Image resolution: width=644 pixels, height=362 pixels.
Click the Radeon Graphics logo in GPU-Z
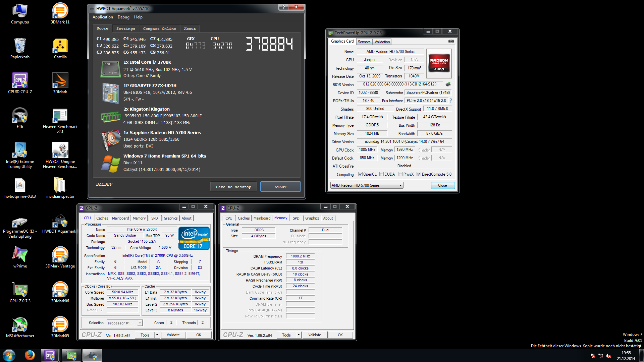pyautogui.click(x=439, y=63)
